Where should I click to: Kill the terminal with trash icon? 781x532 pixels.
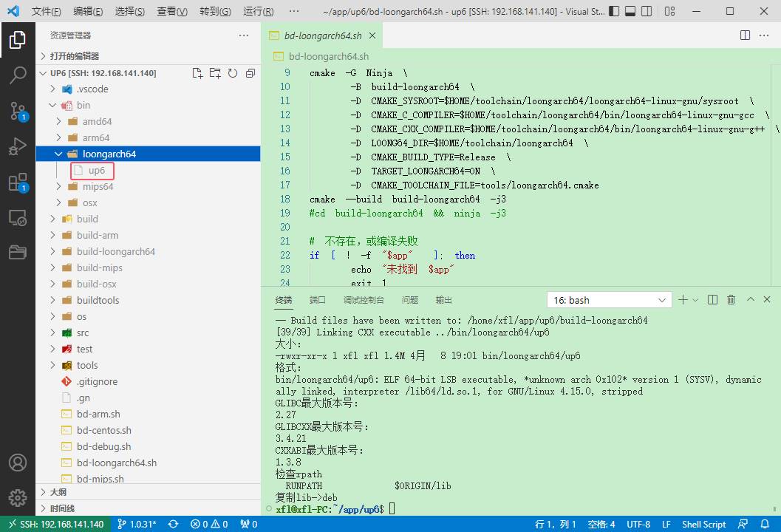731,299
